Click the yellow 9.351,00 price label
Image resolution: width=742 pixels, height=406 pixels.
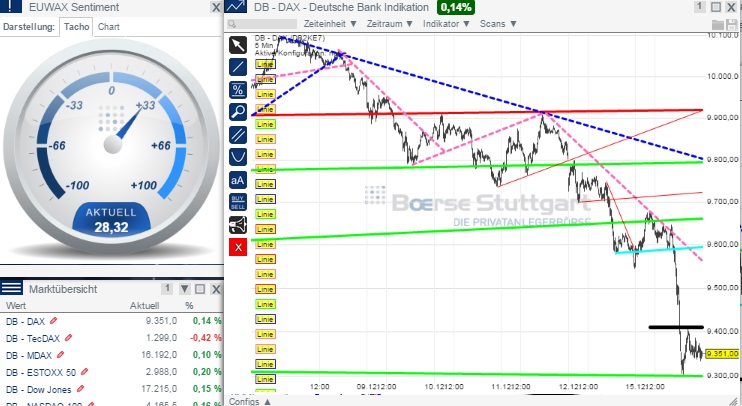tap(722, 353)
